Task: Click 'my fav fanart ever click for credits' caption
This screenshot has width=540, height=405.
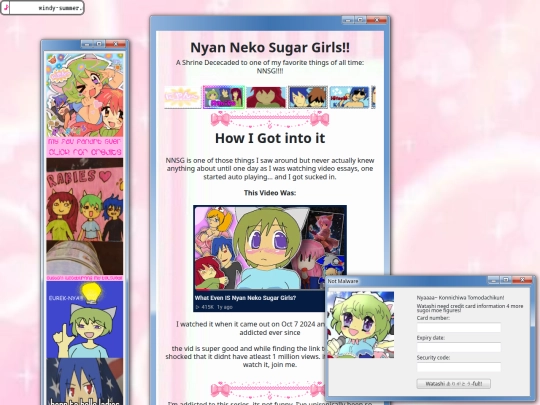Action: (85, 147)
